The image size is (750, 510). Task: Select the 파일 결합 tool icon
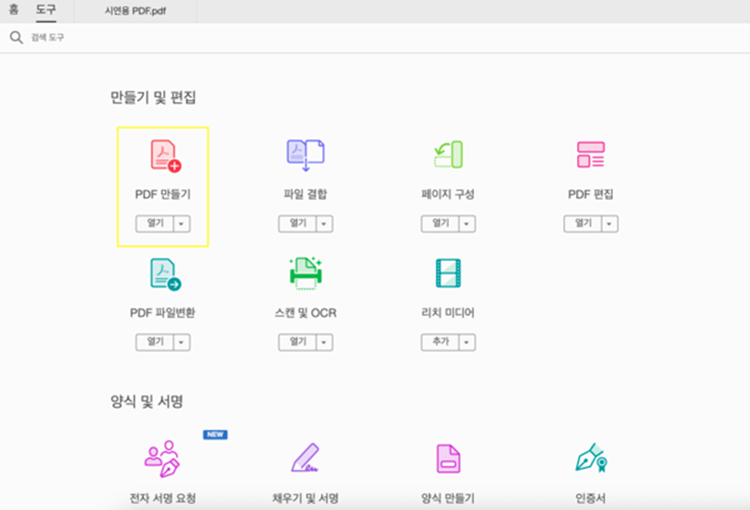click(x=305, y=155)
